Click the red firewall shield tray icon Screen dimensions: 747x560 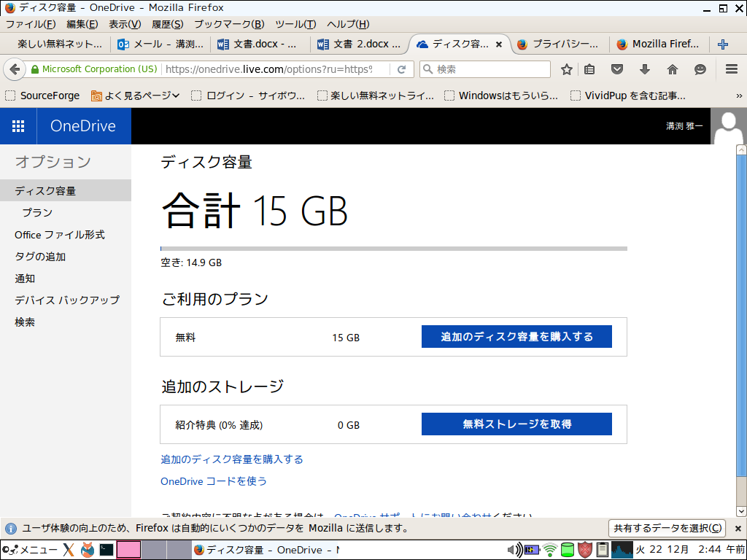(585, 550)
